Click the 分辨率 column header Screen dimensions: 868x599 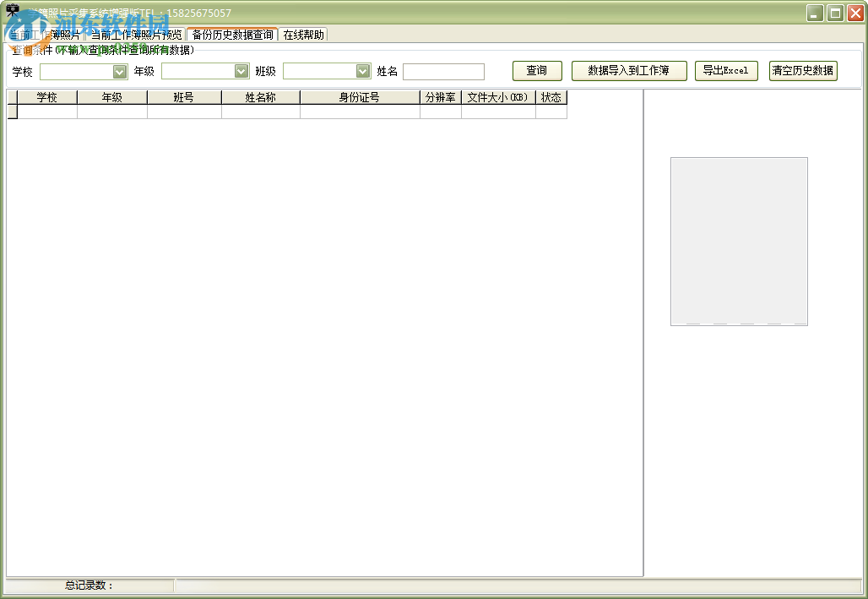pyautogui.click(x=440, y=97)
